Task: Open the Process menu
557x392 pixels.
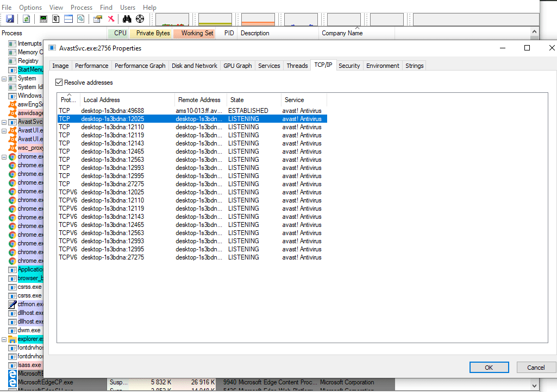Action: [x=82, y=7]
